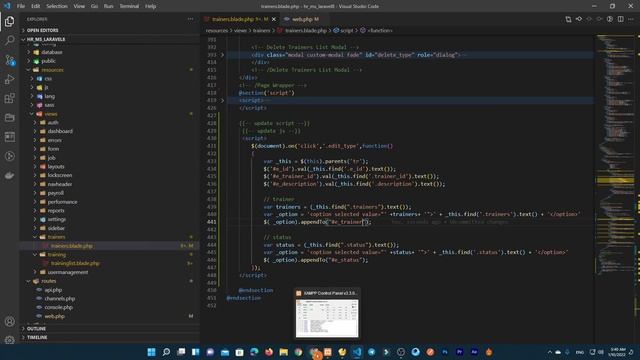Collapse the views folder

point(51,114)
